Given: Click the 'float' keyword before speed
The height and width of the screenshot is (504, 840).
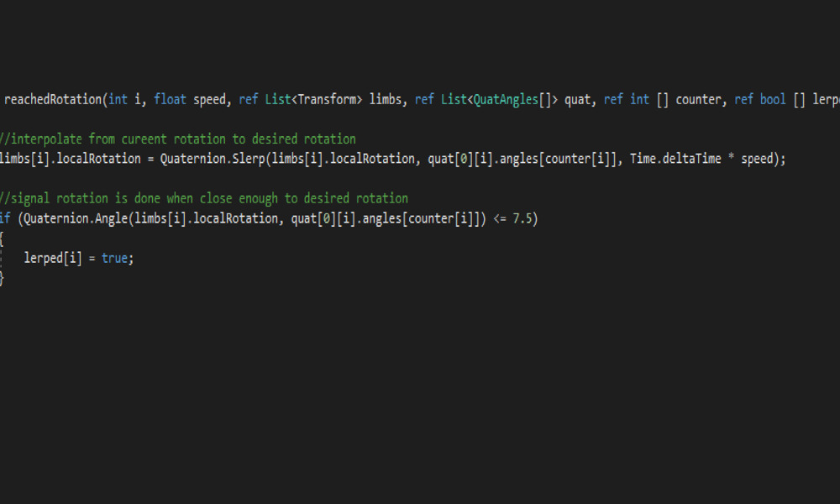Looking at the screenshot, I should (x=170, y=100).
